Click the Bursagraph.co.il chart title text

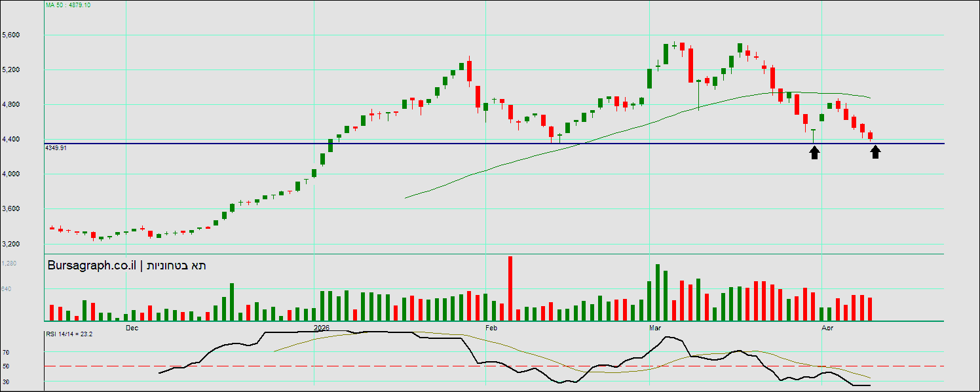point(92,265)
